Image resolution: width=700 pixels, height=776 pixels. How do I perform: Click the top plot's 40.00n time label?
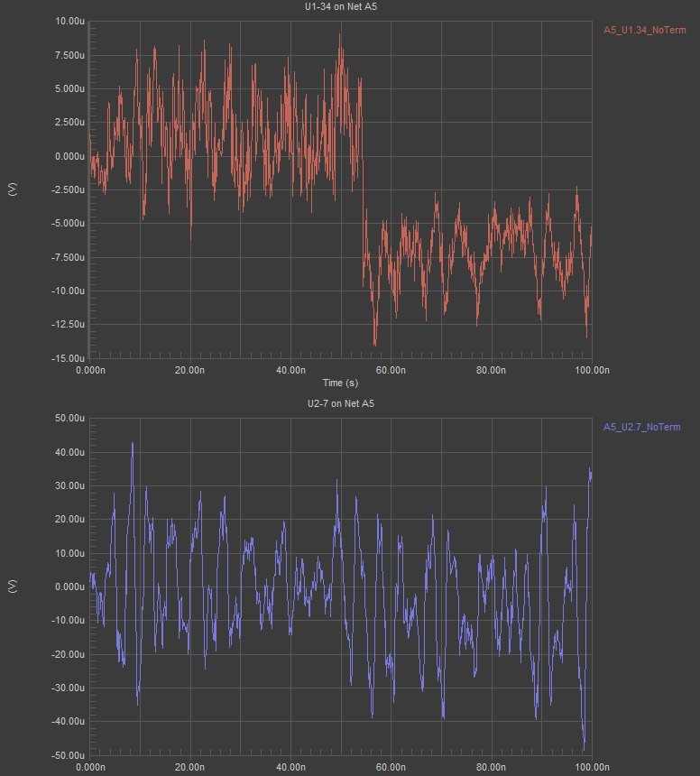click(x=290, y=370)
